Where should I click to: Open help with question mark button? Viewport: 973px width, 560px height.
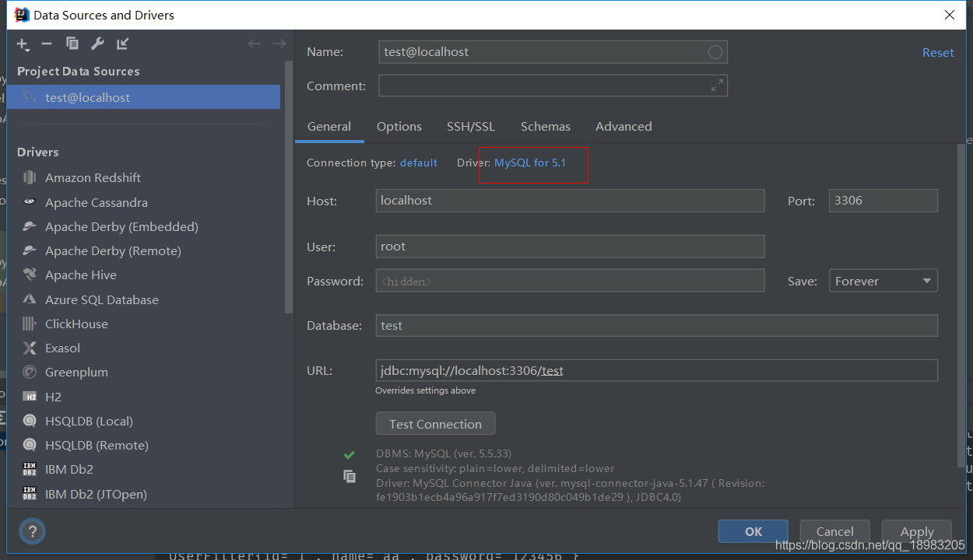(x=32, y=531)
